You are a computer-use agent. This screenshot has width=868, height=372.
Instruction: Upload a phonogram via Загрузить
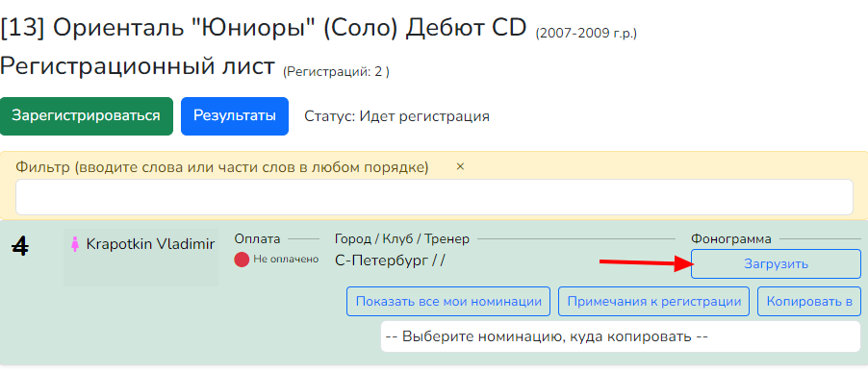[x=777, y=263]
